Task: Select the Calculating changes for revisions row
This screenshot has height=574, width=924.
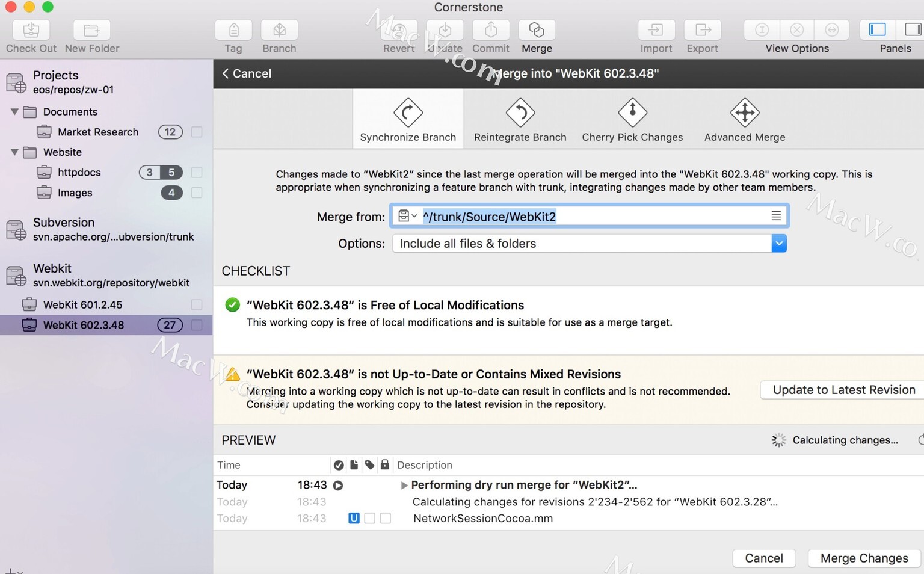Action: pos(568,502)
